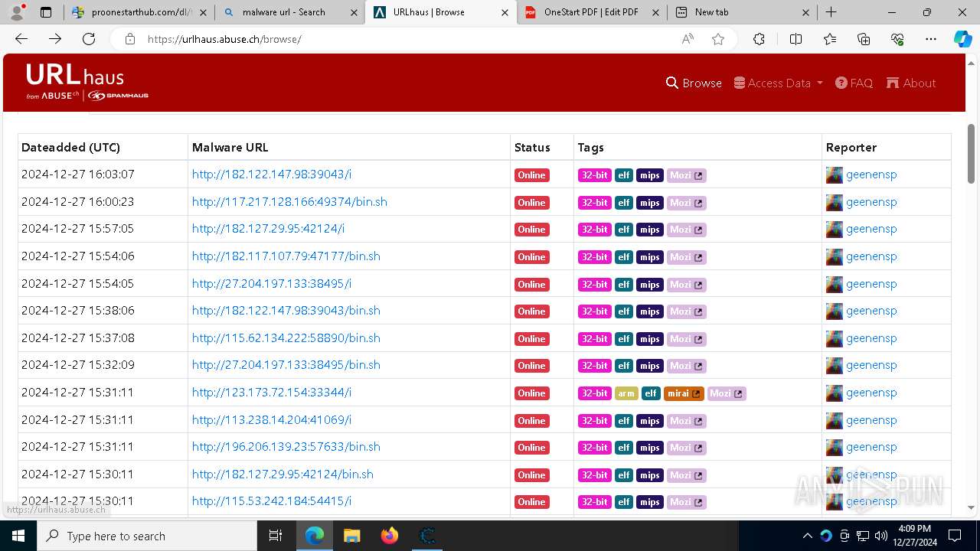Click the scrollbar down arrow

(x=971, y=507)
